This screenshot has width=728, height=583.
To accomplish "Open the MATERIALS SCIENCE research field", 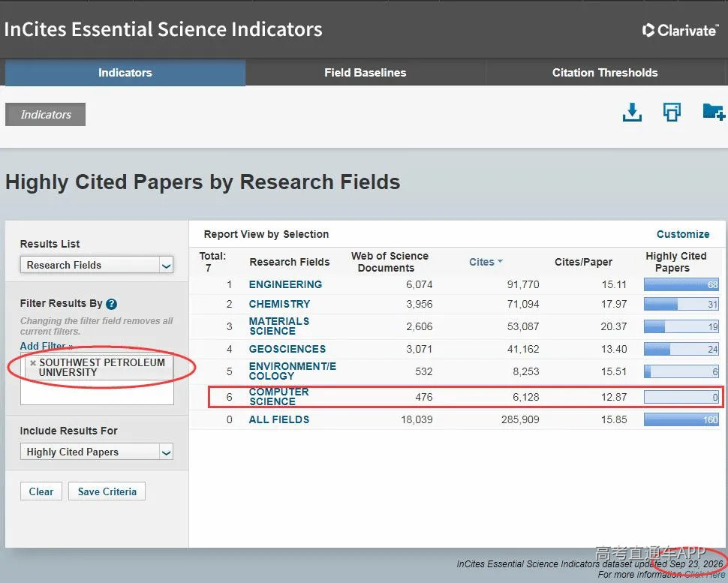I will pyautogui.click(x=279, y=326).
